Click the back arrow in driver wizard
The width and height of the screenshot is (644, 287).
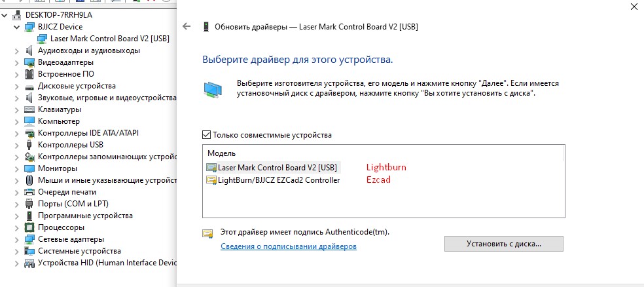click(x=187, y=27)
